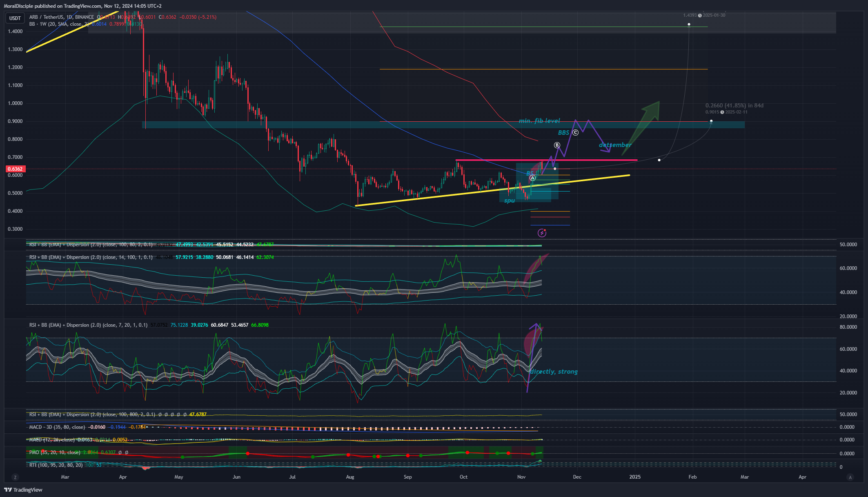Select the circled C wave marker
The image size is (868, 497).
[x=575, y=132]
